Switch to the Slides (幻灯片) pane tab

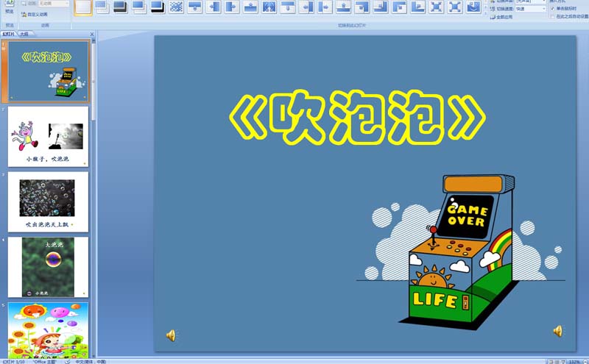point(9,34)
